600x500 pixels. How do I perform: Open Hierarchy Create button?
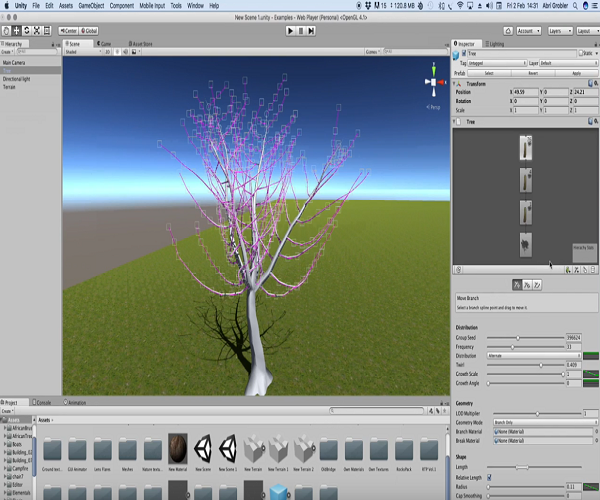click(x=7, y=52)
